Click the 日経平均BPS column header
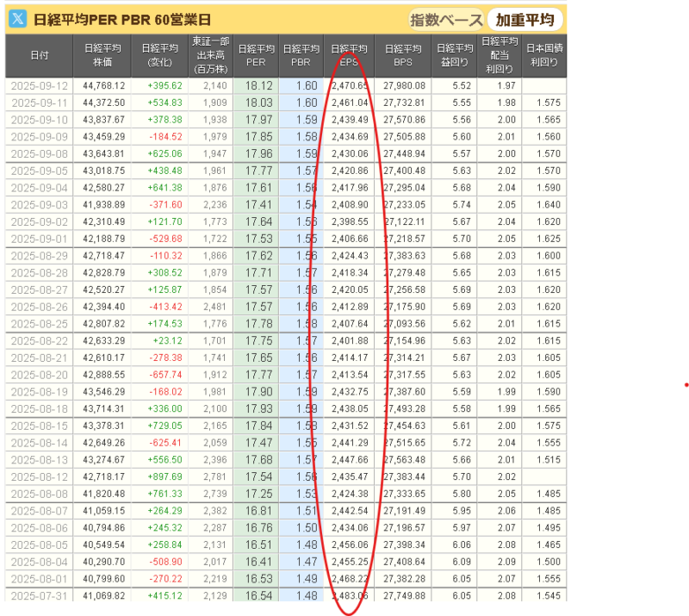Image resolution: width=689 pixels, height=616 pixels. [403, 56]
